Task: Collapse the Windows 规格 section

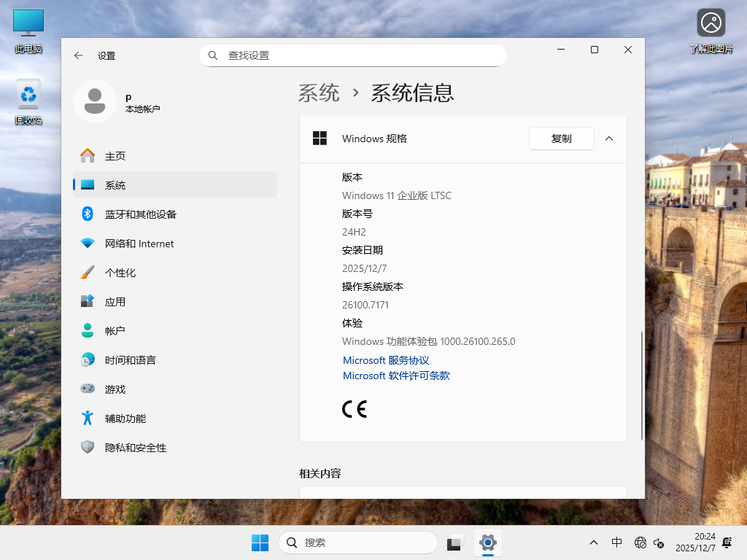Action: click(x=609, y=138)
